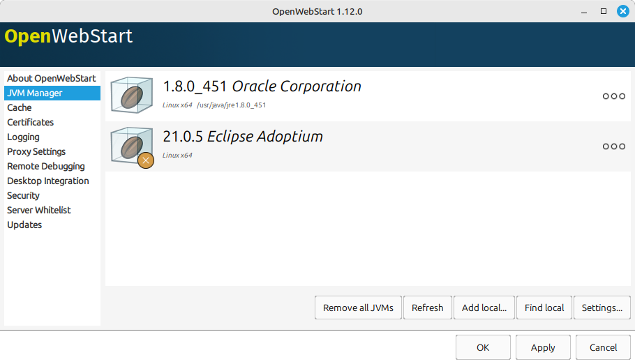Click Add local... button
The height and width of the screenshot is (364, 635).
[484, 308]
